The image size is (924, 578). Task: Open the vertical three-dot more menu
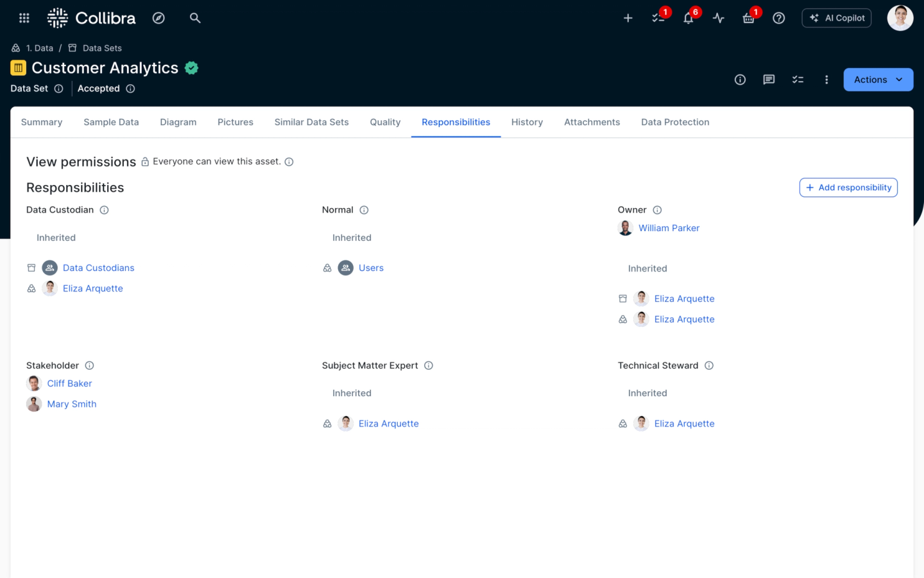pos(826,80)
